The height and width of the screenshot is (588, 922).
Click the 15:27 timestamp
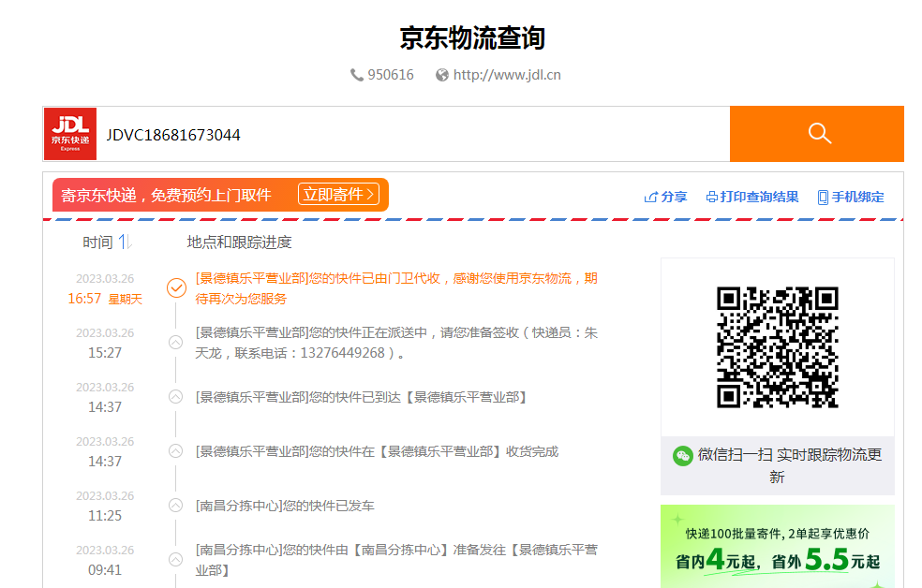point(105,352)
